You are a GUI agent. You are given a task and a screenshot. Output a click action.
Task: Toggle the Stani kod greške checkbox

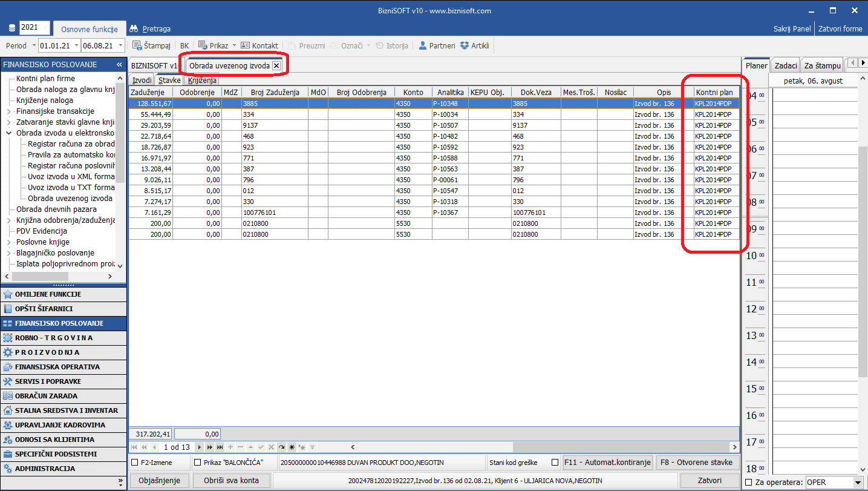(x=555, y=463)
